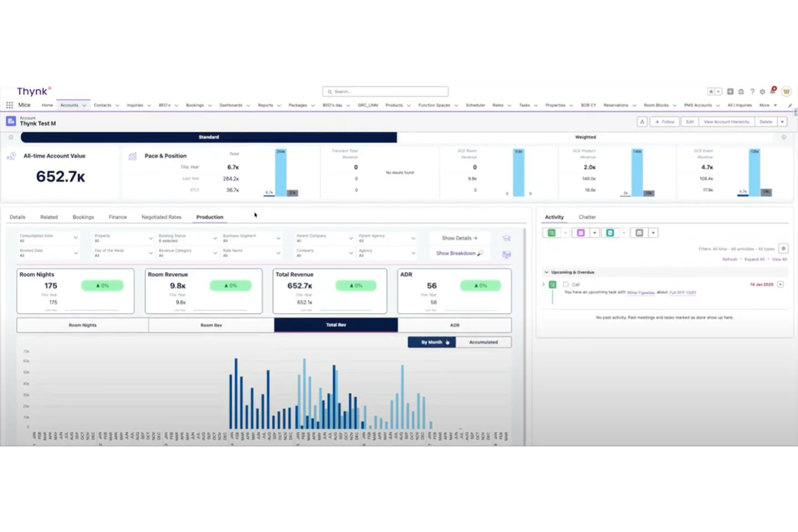Click info icon left of Standard bar
Image resolution: width=798 pixels, height=532 pixels.
(11, 137)
